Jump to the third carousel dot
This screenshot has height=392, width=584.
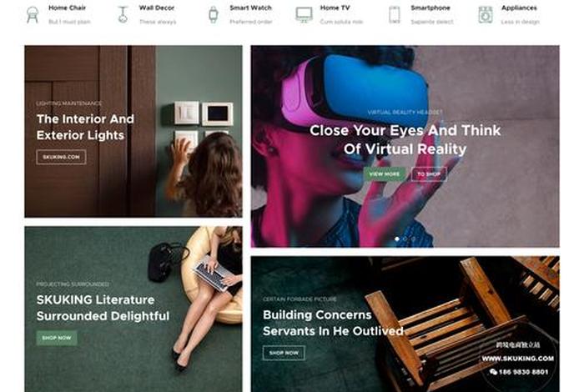click(414, 239)
